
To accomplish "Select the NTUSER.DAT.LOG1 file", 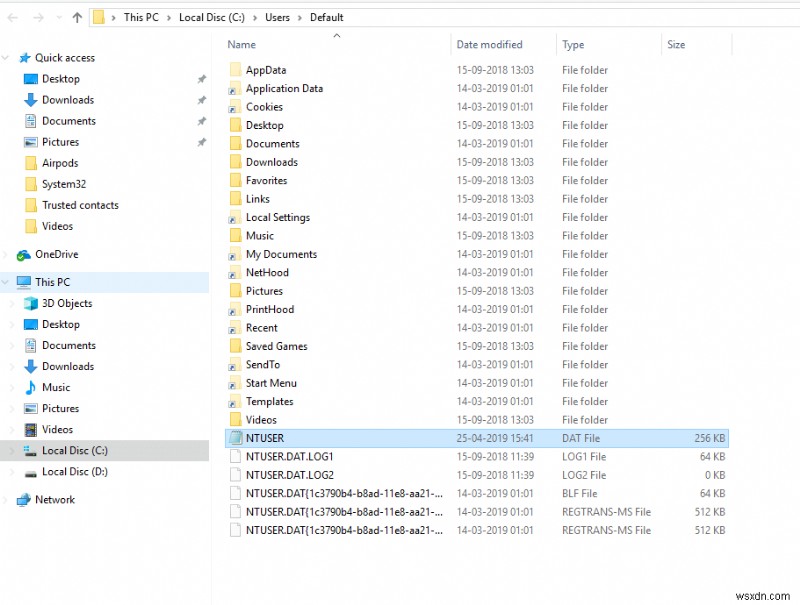I will point(291,456).
